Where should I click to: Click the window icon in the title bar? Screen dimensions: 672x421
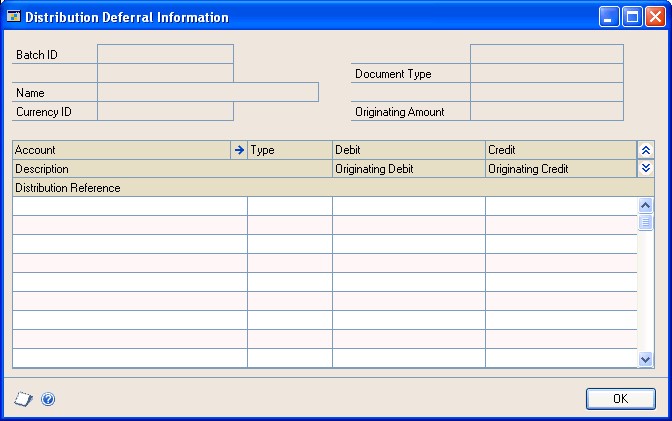click(x=14, y=17)
